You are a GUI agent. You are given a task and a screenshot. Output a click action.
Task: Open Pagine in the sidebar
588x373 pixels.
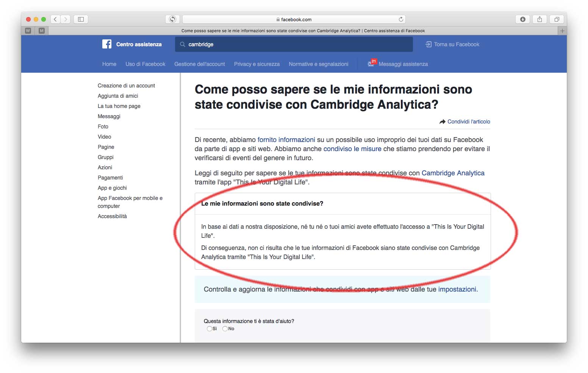pyautogui.click(x=106, y=147)
